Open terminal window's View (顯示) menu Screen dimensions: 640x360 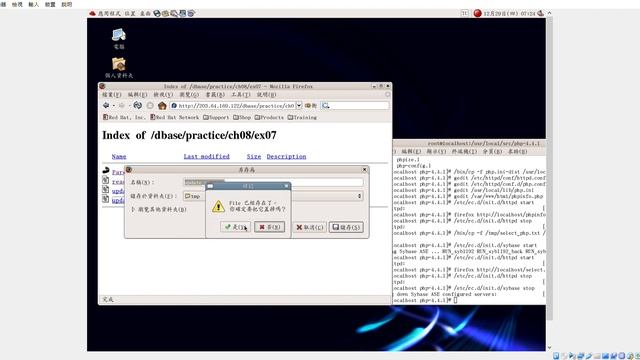click(436, 151)
